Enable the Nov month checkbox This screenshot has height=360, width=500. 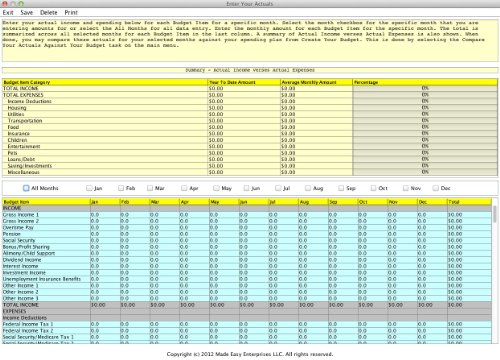coord(405,188)
